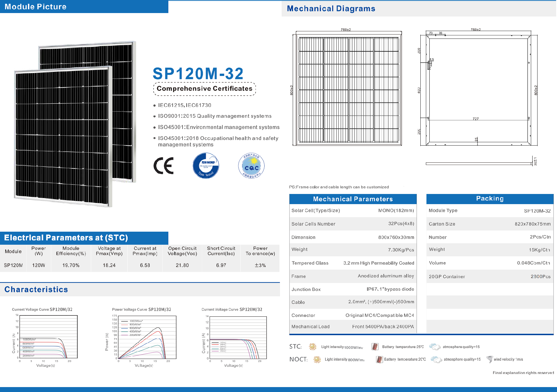
Task: Click the NOCT battery temperature icon
Action: tap(379, 360)
